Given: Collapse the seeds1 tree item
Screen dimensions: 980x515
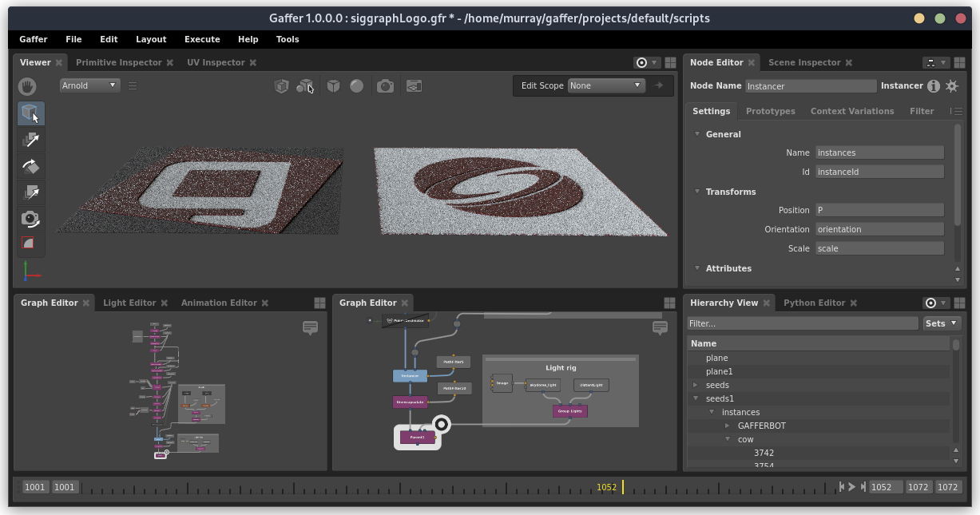Looking at the screenshot, I should (x=696, y=398).
